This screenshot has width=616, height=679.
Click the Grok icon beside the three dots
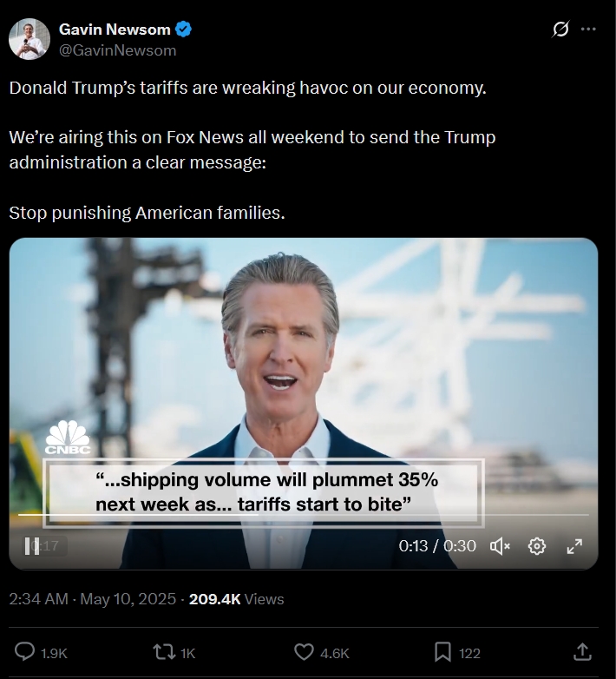tap(560, 30)
